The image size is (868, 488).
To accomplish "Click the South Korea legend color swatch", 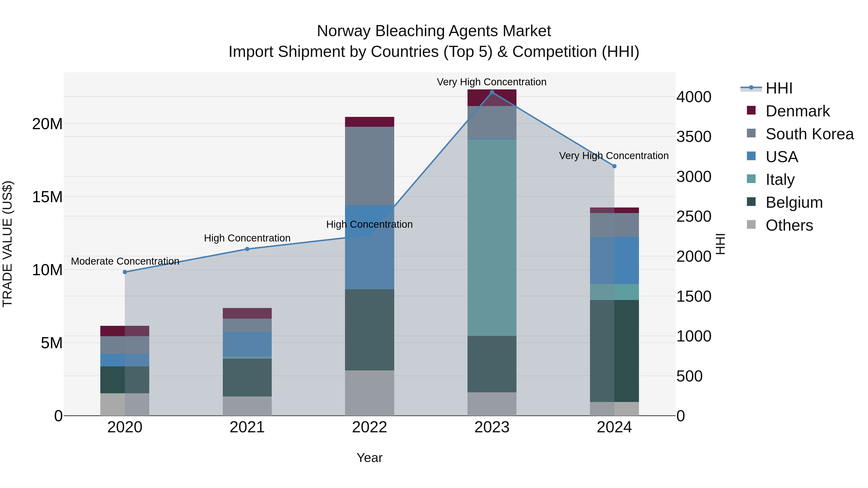I will [x=751, y=133].
